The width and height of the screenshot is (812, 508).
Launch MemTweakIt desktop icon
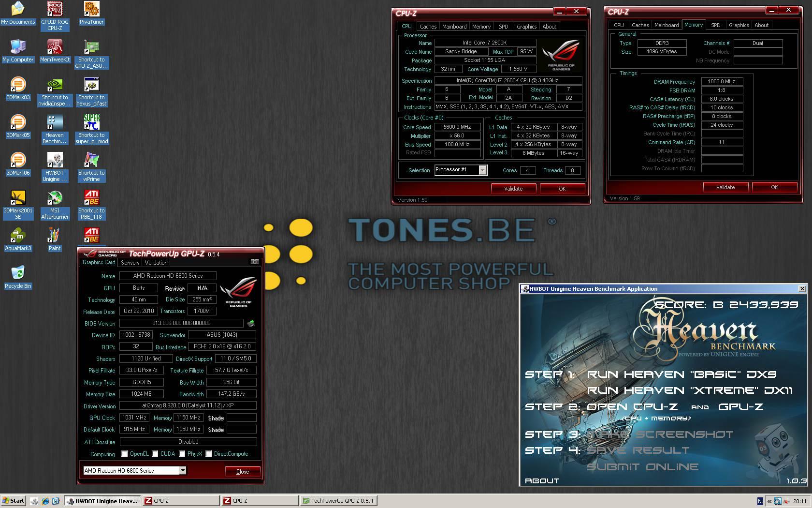(55, 51)
